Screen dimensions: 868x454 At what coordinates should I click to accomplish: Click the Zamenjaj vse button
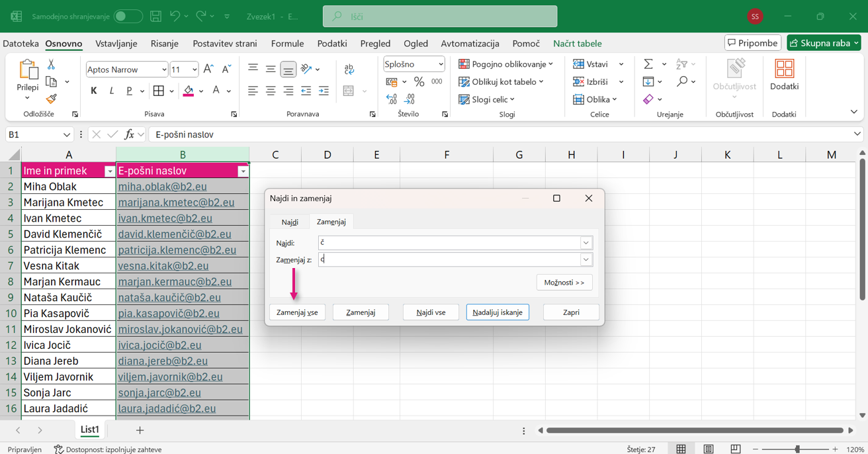click(x=297, y=312)
